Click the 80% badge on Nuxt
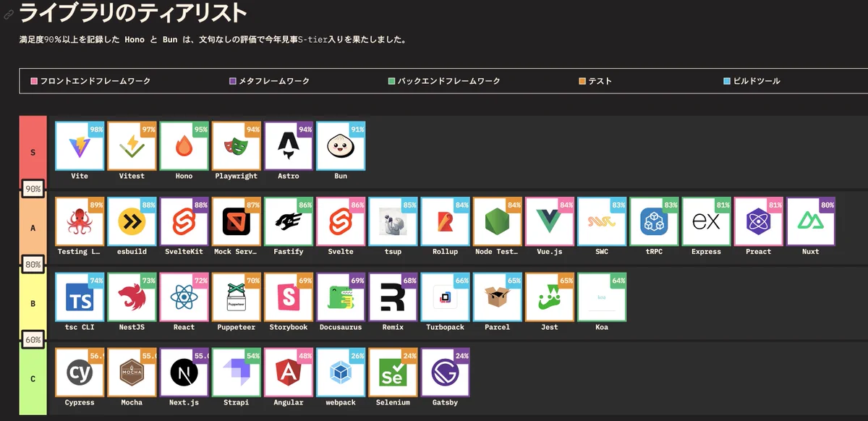 (x=827, y=205)
